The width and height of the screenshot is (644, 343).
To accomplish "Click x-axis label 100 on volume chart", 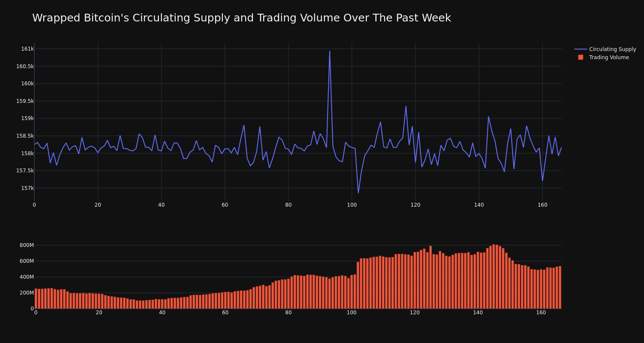I will 352,313.
